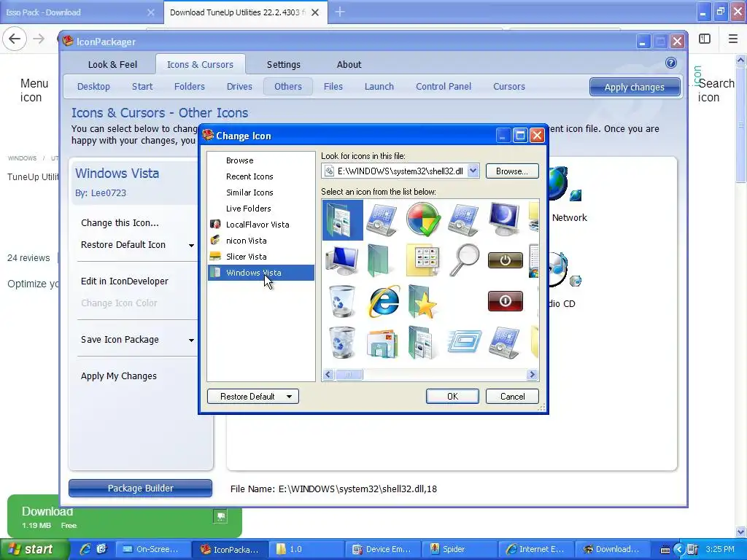747x560 pixels.
Task: Click the Slicer Vista package icon
Action: tap(215, 256)
